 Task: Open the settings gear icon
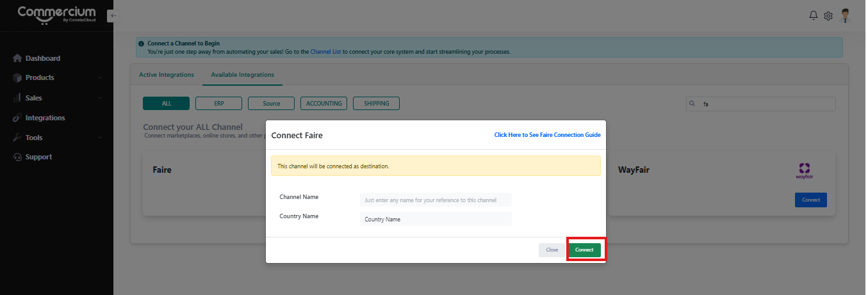tap(828, 15)
